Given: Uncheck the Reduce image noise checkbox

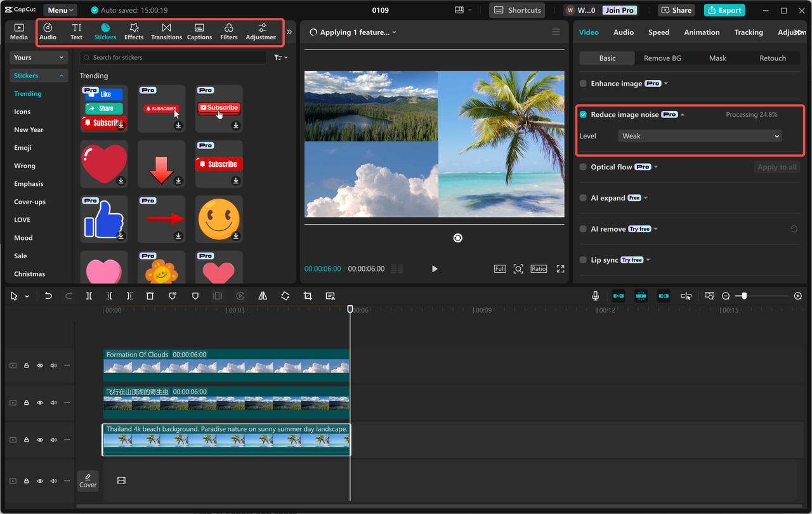Looking at the screenshot, I should pos(583,115).
